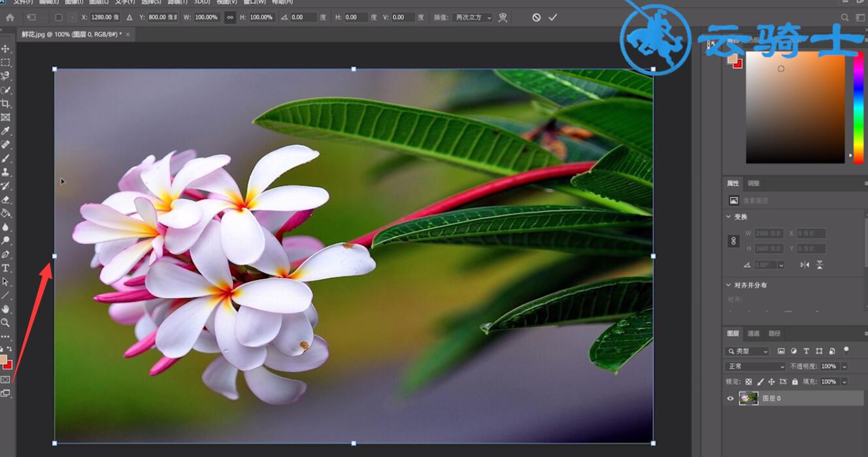This screenshot has width=868, height=457.
Task: Open the extra tools ellipsis menu
Action: click(x=5, y=337)
